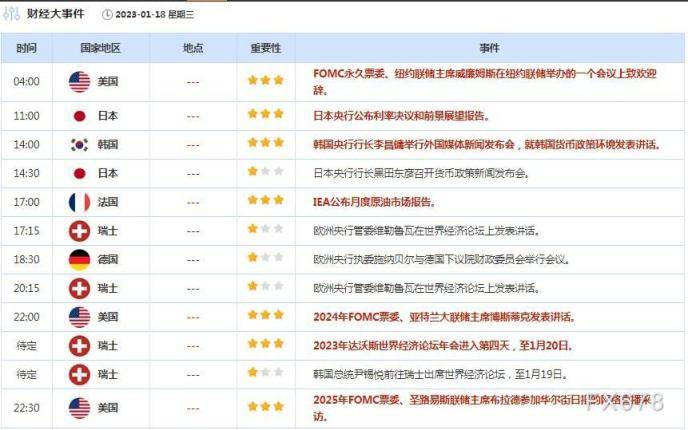
Task: Click the three-star rating in the 22:30 row
Action: click(265, 406)
